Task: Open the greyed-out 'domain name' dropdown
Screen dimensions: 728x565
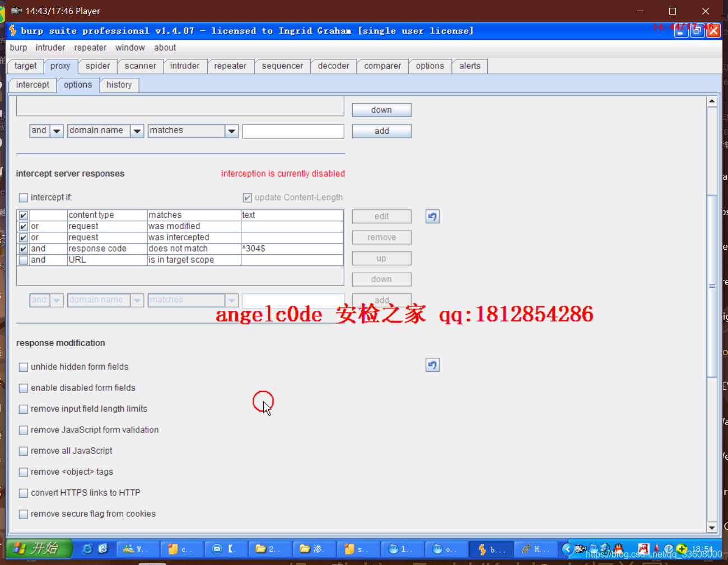Action: (106, 300)
